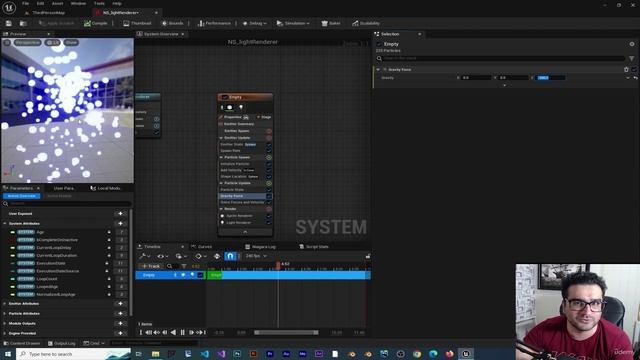Add a module to Particle Spawn
This screenshot has height=360, width=640.
(x=269, y=157)
